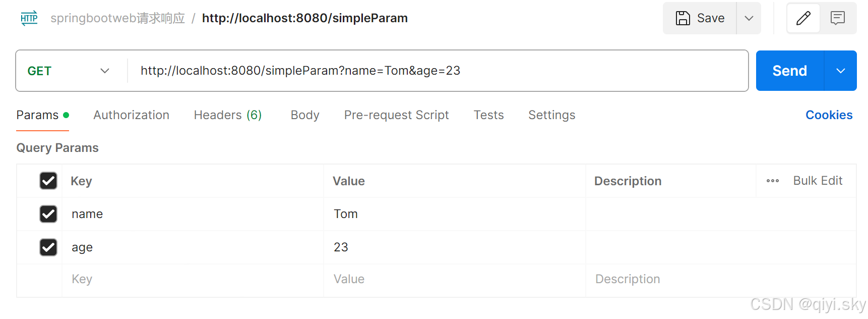Open the three-dots column options menu
868x319 pixels.
pyautogui.click(x=773, y=181)
